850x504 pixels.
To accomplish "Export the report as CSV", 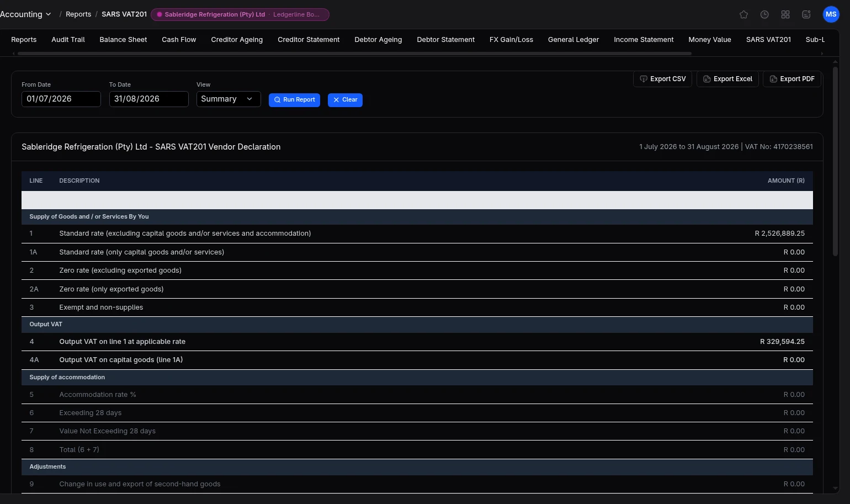I will point(662,79).
